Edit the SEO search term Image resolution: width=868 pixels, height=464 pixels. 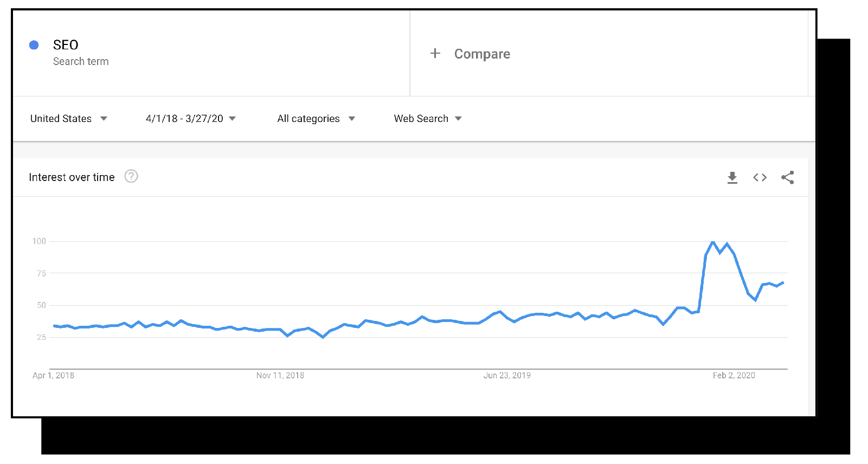click(66, 44)
